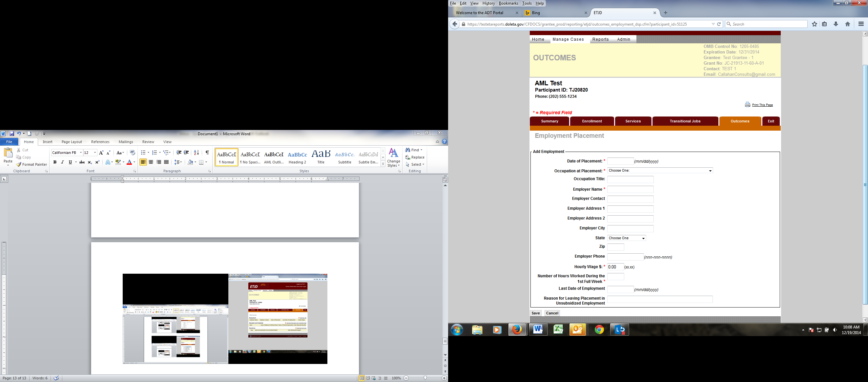
Task: Click the Italic formatting icon
Action: [x=62, y=162]
